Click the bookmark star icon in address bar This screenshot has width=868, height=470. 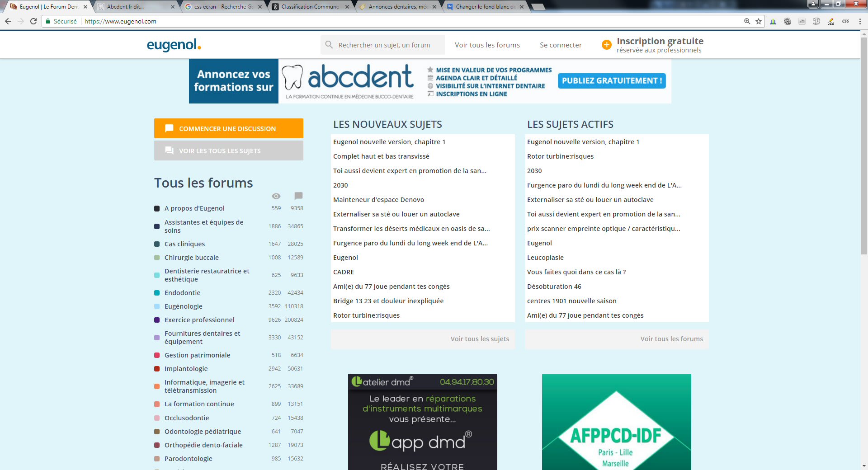759,21
